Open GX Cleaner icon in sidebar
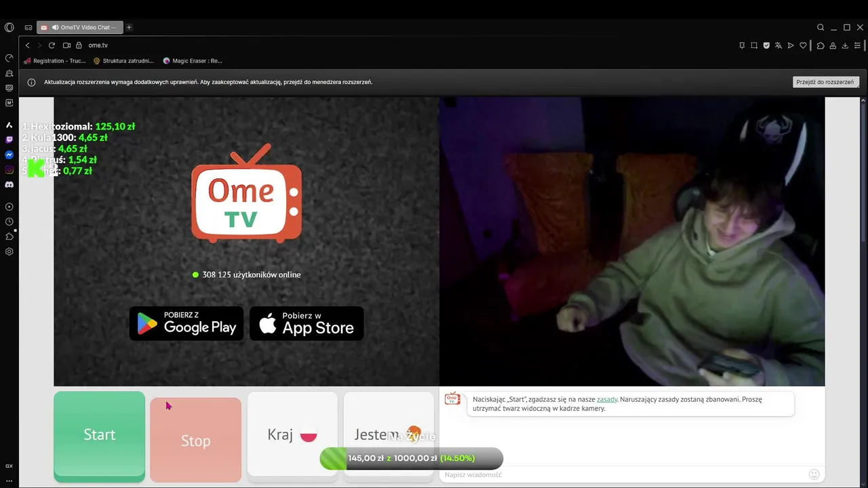This screenshot has height=488, width=868. [9, 73]
